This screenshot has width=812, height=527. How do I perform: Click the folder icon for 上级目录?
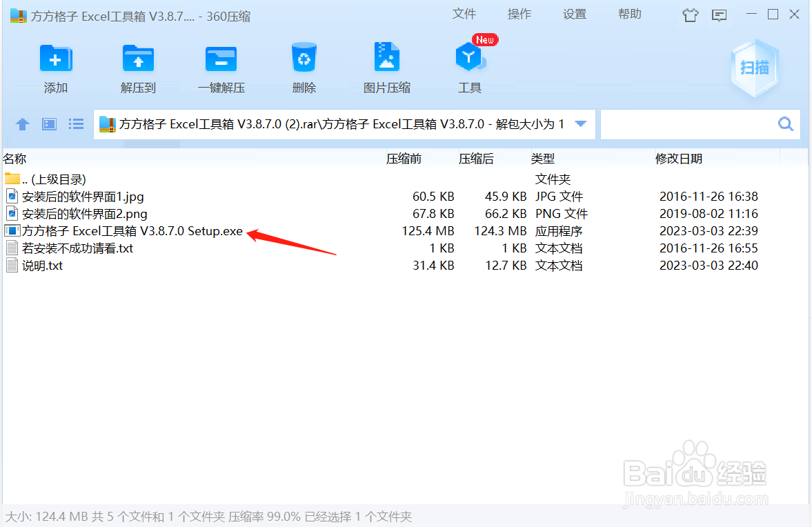pyautogui.click(x=12, y=179)
